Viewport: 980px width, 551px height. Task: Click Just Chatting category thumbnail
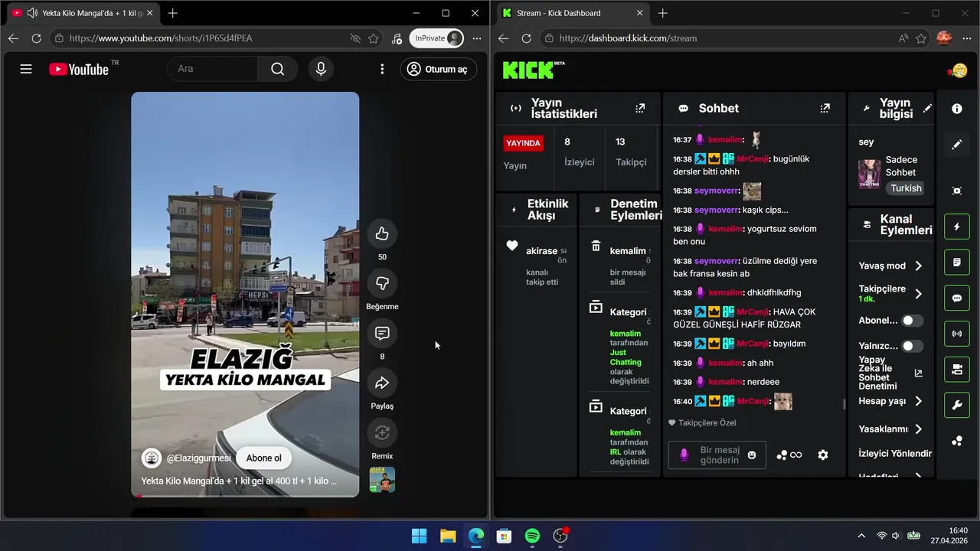[x=869, y=174]
